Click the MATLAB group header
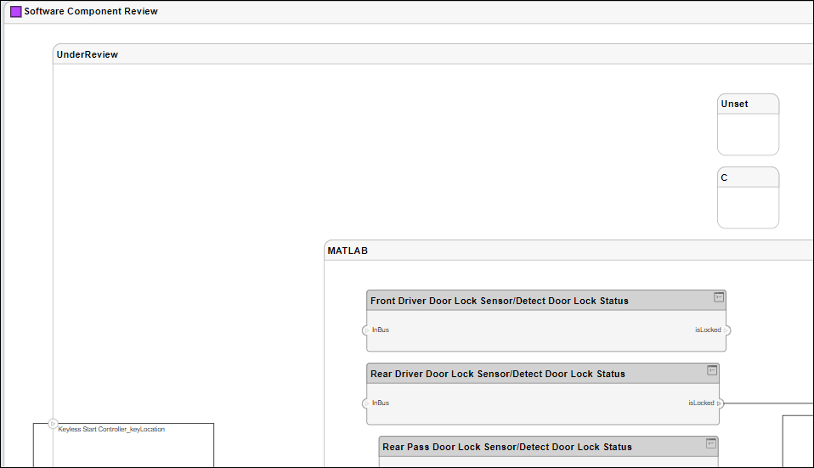814x468 pixels. point(569,251)
